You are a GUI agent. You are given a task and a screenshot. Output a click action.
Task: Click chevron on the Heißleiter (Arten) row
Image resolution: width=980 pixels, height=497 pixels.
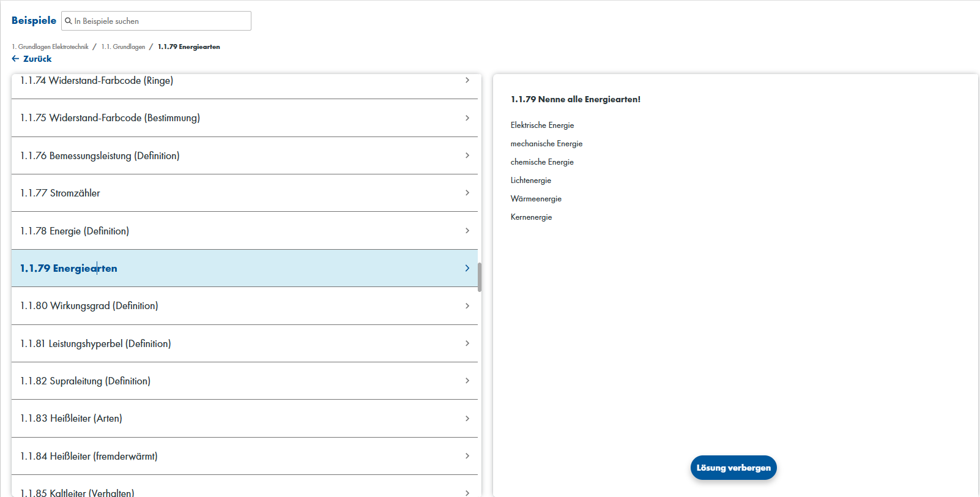tap(467, 419)
